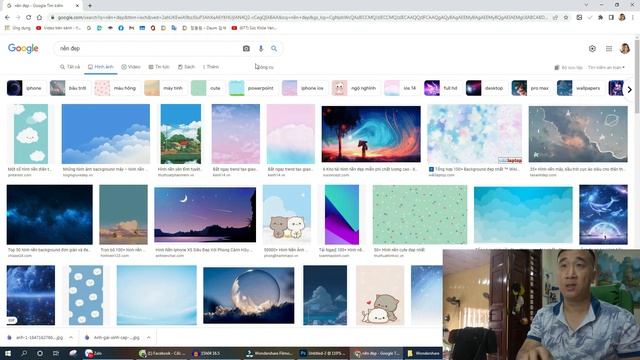Select the Hình ảnh images tab
The height and width of the screenshot is (360, 640).
101,67
